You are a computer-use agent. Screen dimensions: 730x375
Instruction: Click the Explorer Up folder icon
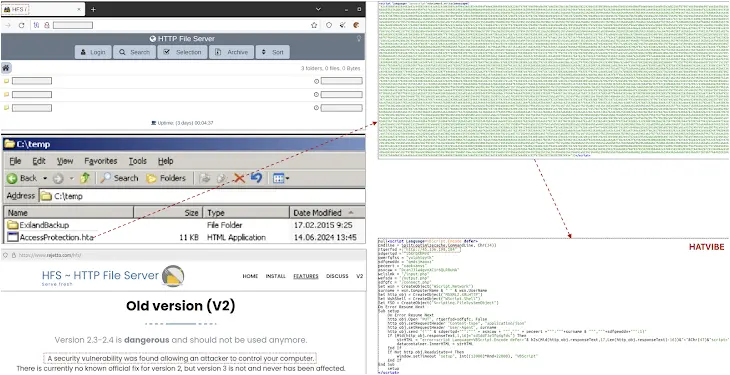point(85,178)
